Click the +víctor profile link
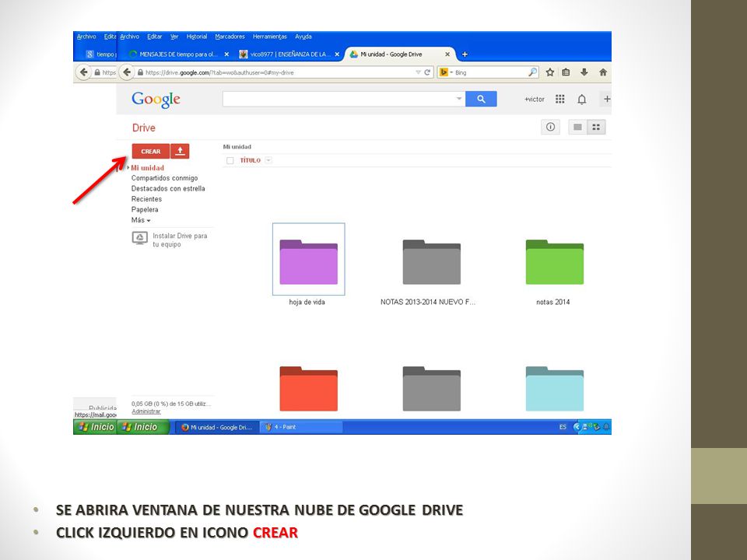The height and width of the screenshot is (560, 747). pos(534,99)
